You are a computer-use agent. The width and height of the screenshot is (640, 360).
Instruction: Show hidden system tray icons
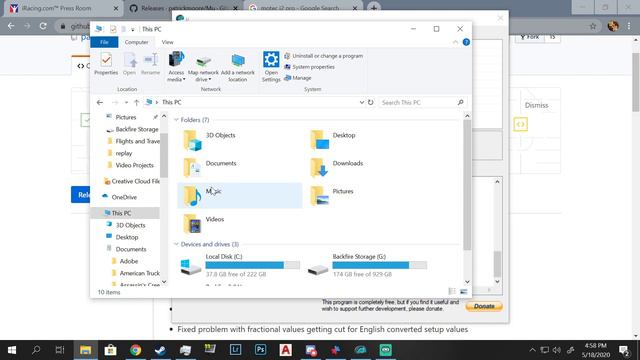click(532, 350)
